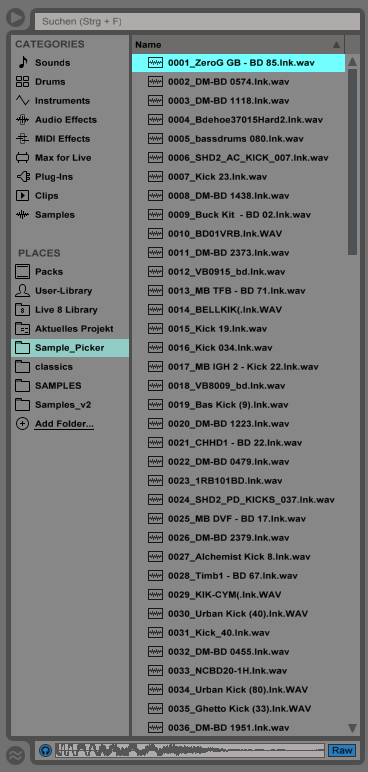Click the plus icon beside Add Folder

[23, 424]
